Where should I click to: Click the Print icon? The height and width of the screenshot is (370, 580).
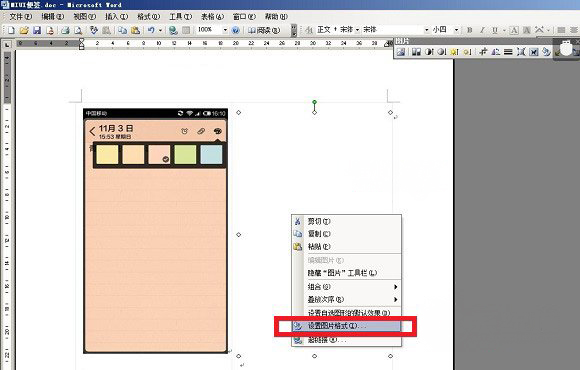point(65,30)
